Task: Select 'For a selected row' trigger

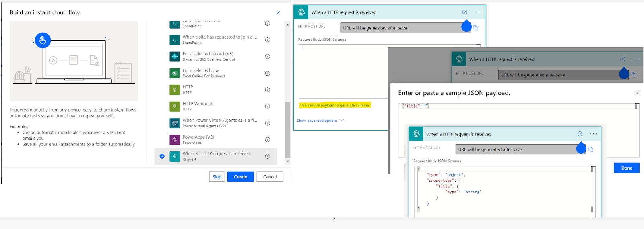Action: pos(215,73)
